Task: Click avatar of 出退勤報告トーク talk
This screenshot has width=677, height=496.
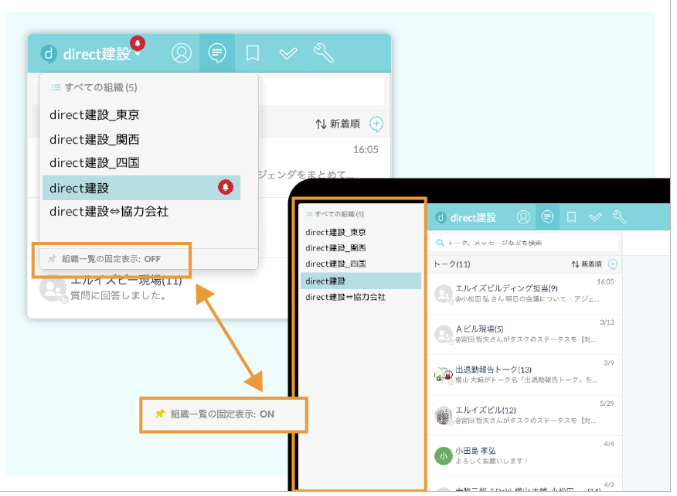Action: (443, 375)
